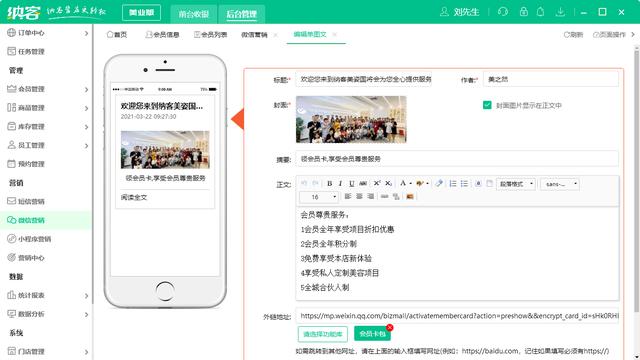640x360 pixels.
Task: Click the redo icon in the editor toolbar
Action: [315, 184]
